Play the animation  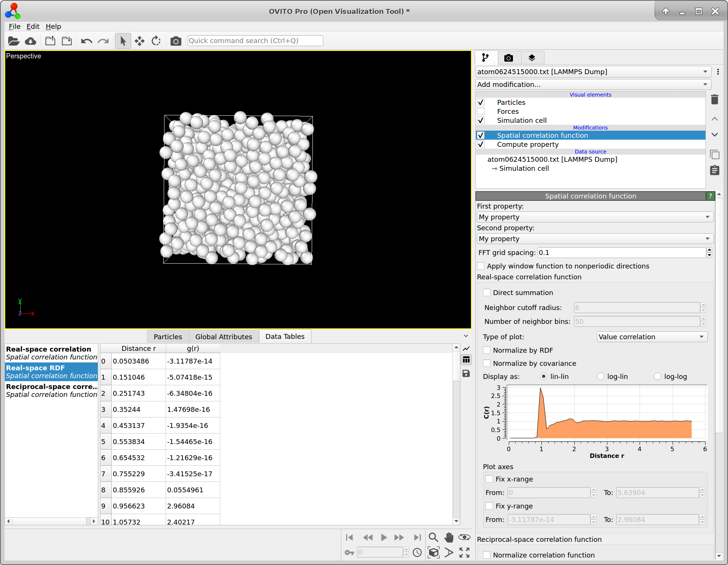383,537
